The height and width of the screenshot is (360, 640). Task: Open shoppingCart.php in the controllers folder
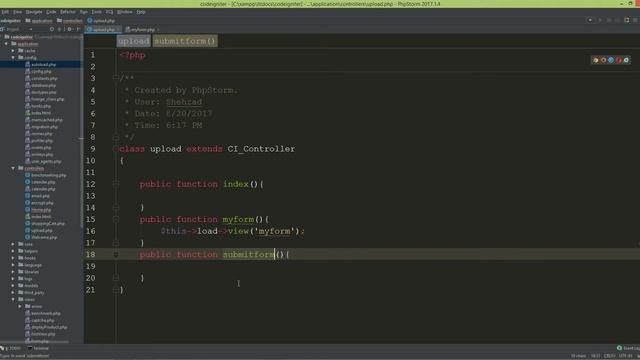(x=48, y=224)
